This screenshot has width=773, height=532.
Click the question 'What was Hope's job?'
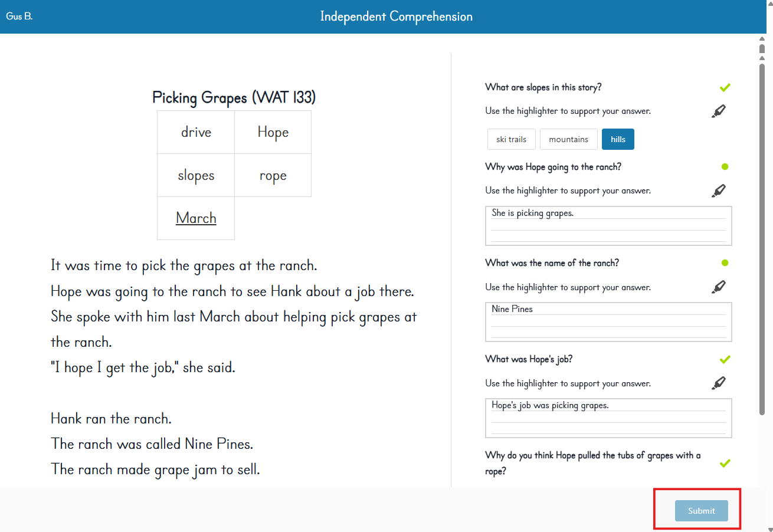coord(529,359)
